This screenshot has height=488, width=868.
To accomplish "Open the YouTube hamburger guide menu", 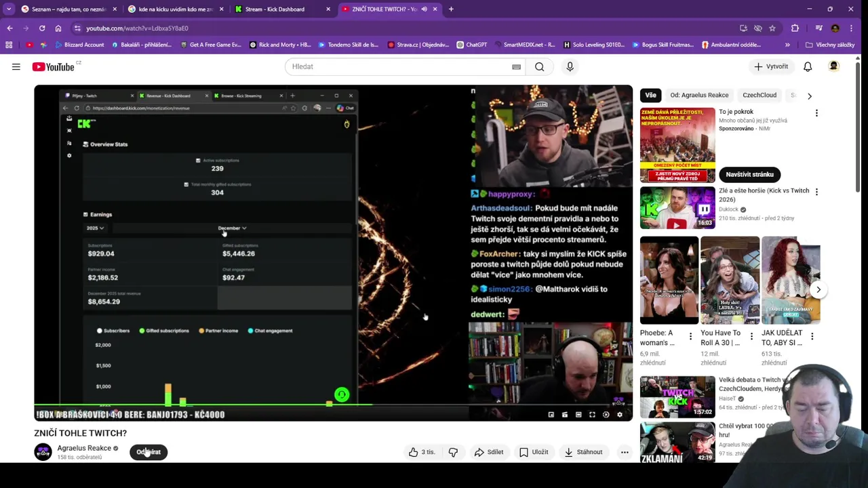I will point(16,66).
